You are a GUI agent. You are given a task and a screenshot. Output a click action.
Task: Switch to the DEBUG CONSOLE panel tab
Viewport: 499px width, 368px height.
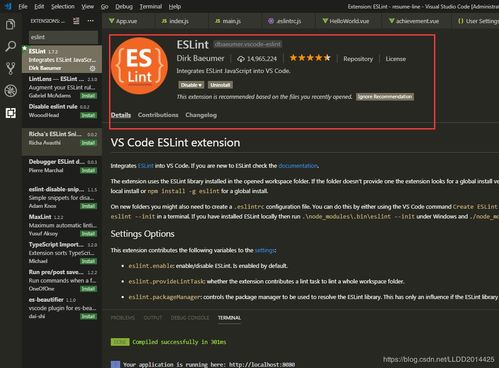[x=190, y=318]
